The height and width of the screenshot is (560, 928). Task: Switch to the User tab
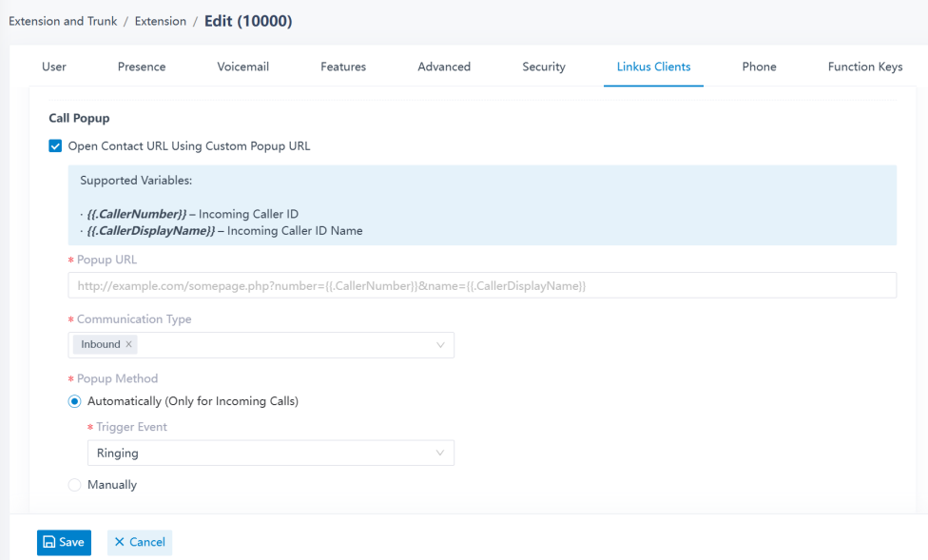pyautogui.click(x=54, y=67)
